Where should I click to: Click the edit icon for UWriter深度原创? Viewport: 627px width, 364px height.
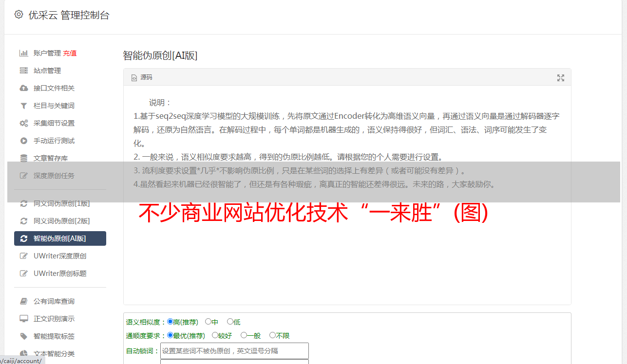(x=23, y=256)
